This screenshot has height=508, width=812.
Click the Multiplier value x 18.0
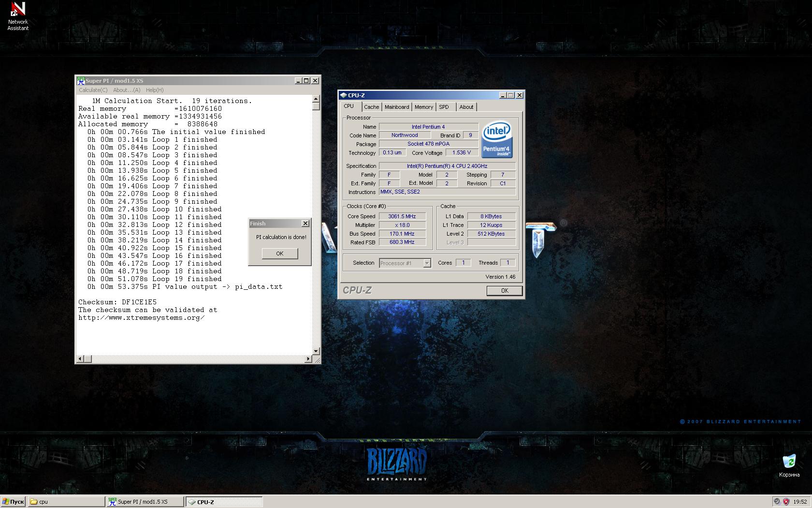point(402,225)
